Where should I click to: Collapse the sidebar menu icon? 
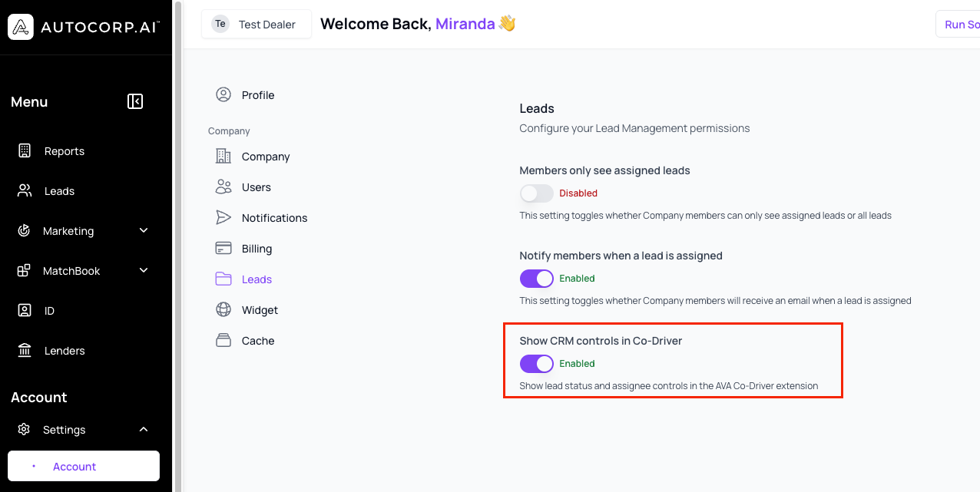(x=135, y=101)
